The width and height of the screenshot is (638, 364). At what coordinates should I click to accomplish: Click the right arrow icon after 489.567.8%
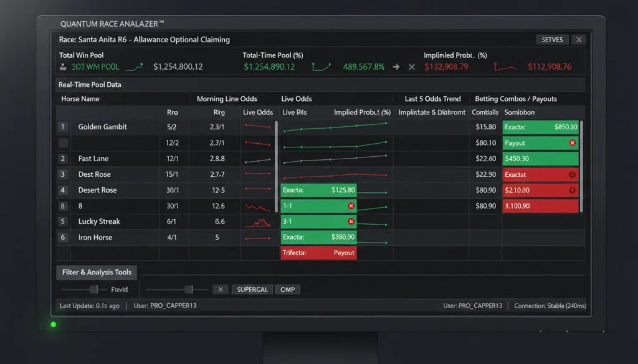[396, 67]
